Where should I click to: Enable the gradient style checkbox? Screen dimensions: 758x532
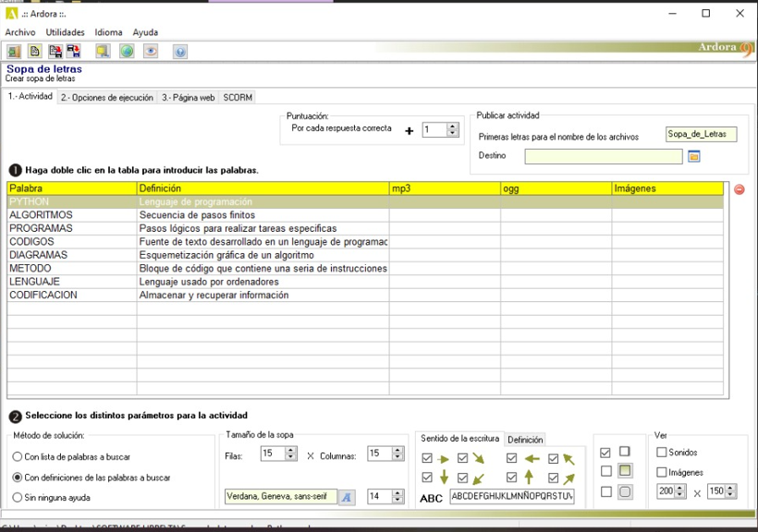(x=606, y=471)
